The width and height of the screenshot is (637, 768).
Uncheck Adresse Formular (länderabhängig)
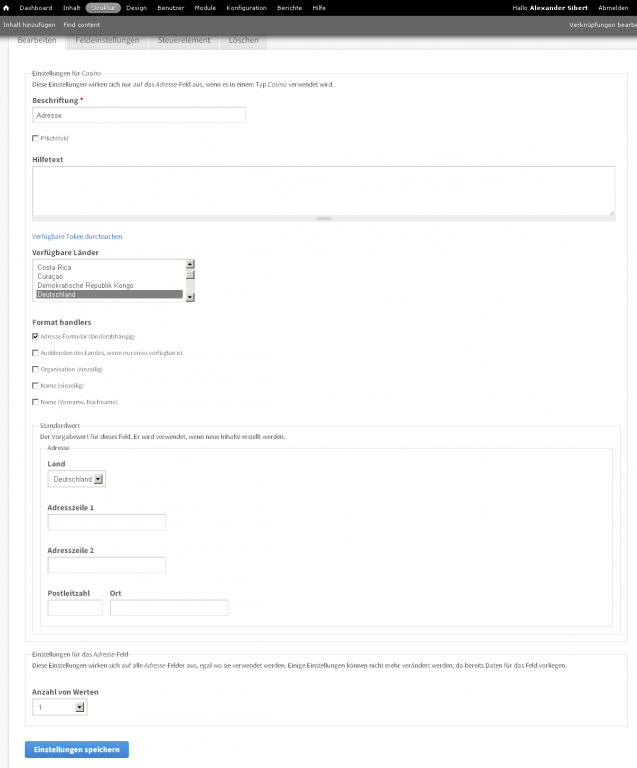point(35,336)
